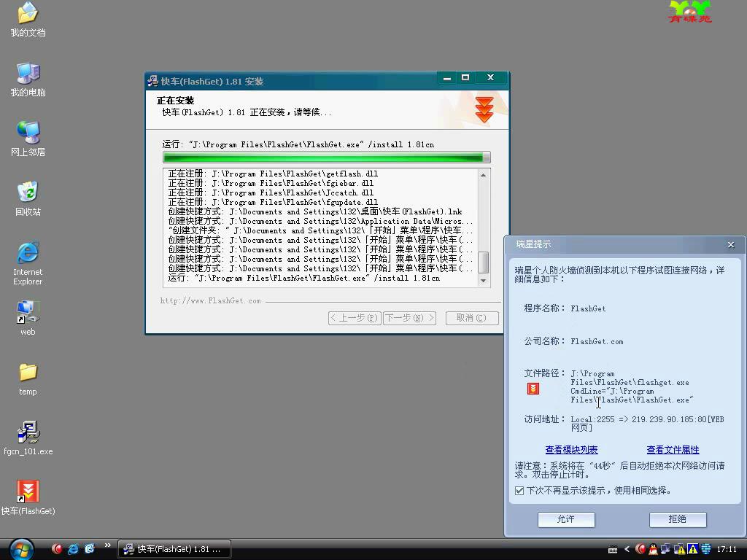The width and height of the screenshot is (747, 560).
Task: Click the last tray icon before the clock
Action: click(705, 550)
